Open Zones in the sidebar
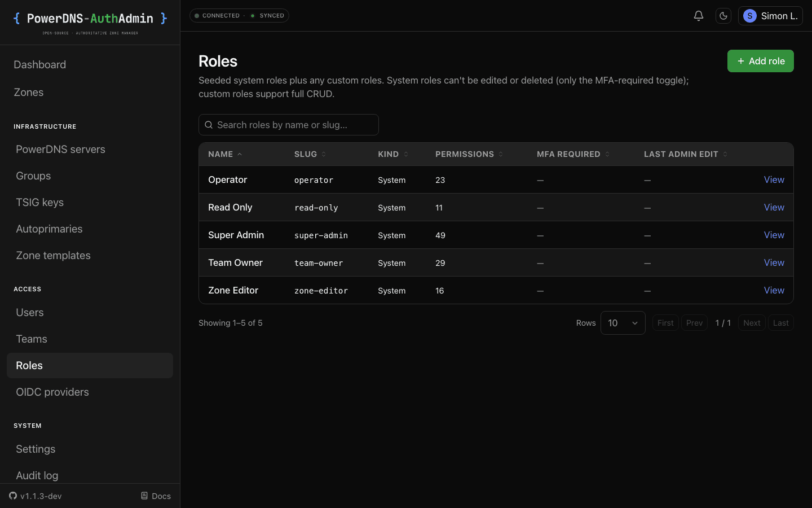The width and height of the screenshot is (812, 508). point(90,92)
